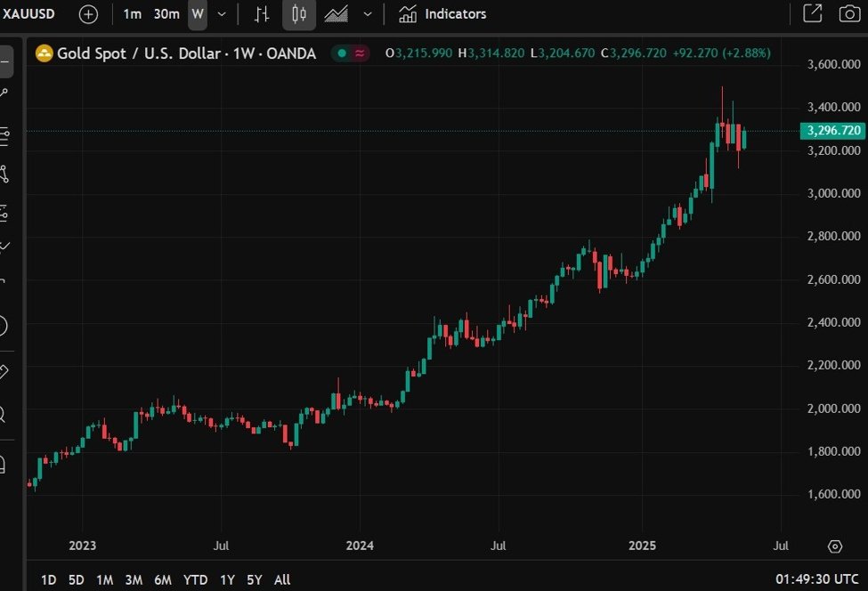This screenshot has height=591, width=868.
Task: Select the ruler measure tool in sidebar
Action: click(3, 371)
